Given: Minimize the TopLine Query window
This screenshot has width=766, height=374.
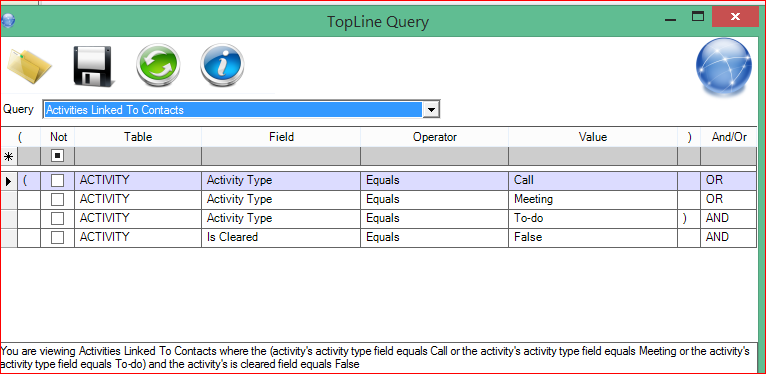Looking at the screenshot, I should [x=670, y=20].
